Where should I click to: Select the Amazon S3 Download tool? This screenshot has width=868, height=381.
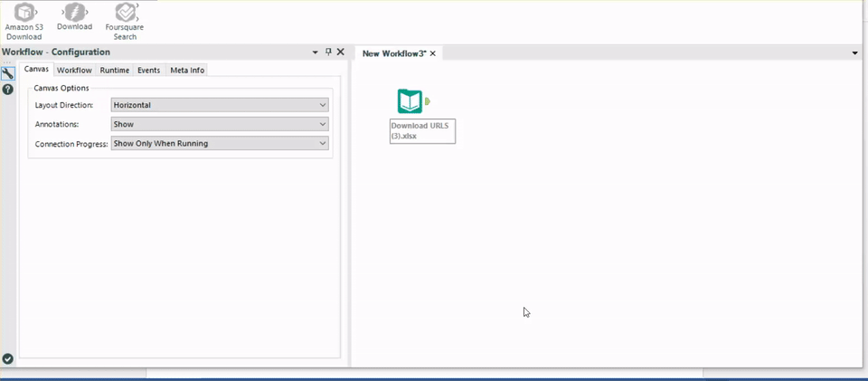coord(24,22)
